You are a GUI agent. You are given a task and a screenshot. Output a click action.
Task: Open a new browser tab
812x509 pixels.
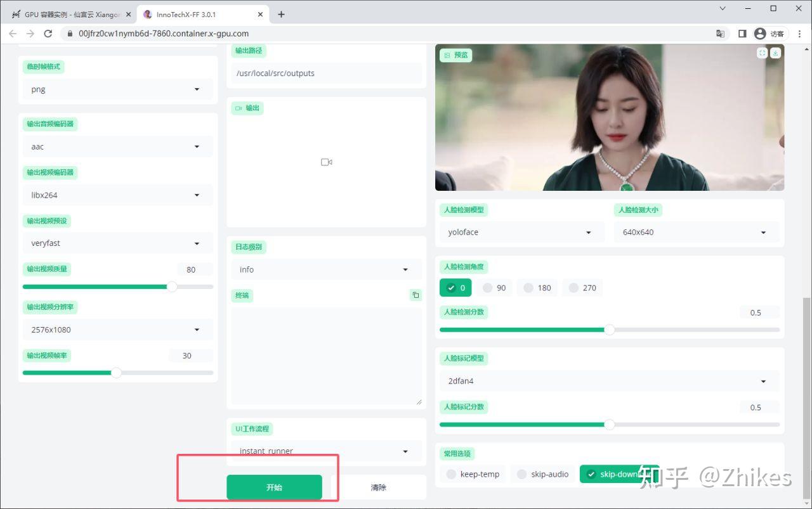(281, 14)
